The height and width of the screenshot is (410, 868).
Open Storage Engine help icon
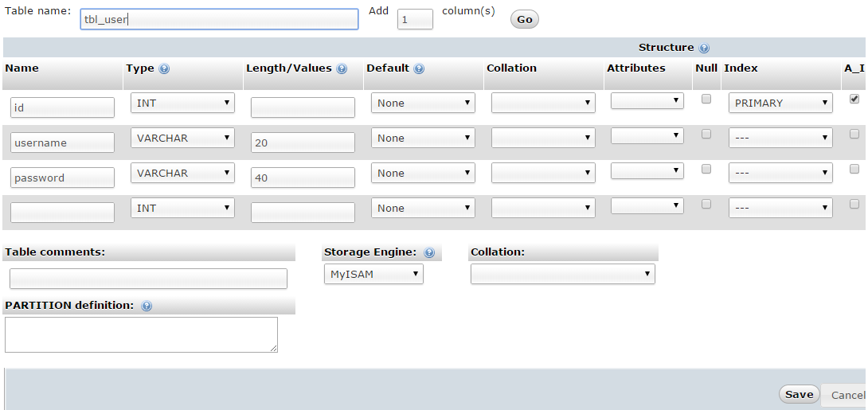[x=429, y=252]
